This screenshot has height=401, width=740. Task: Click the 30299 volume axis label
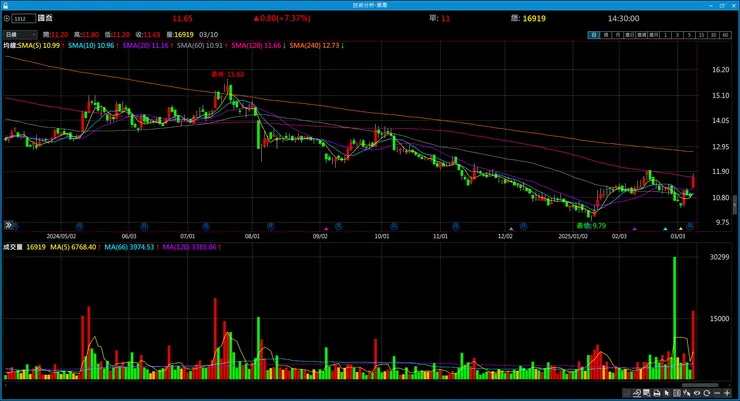click(x=719, y=257)
